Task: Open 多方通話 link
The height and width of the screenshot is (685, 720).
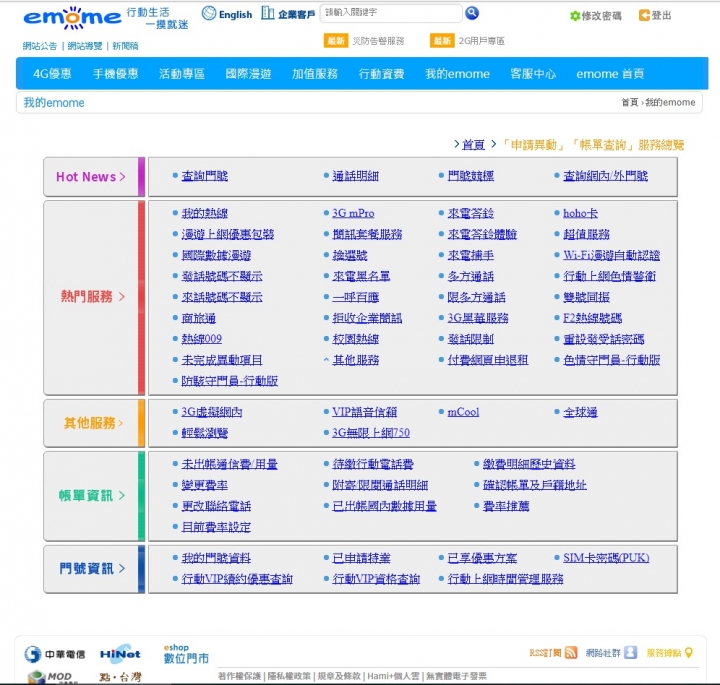Action: [471, 276]
